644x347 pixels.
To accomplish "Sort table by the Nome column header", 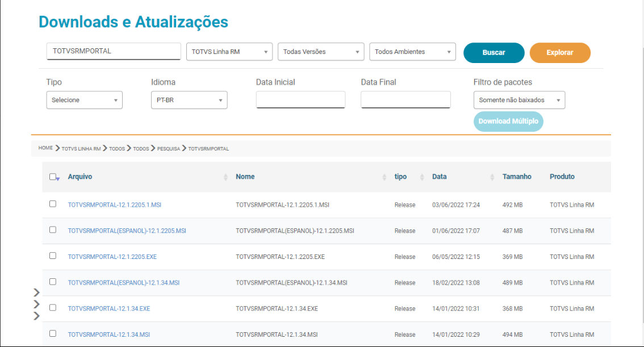I will point(245,177).
